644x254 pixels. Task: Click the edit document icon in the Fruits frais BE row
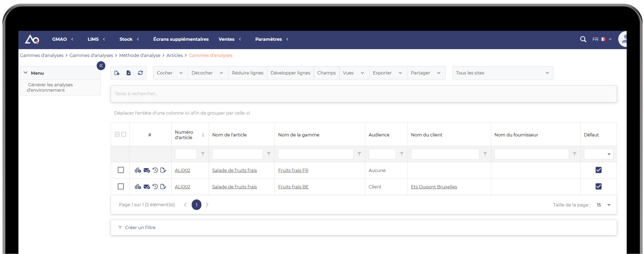coord(163,187)
